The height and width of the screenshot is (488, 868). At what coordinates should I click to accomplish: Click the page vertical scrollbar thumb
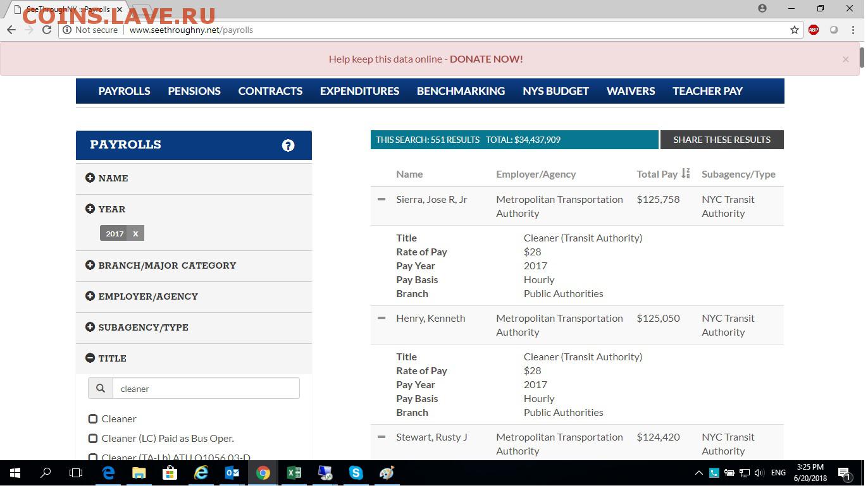tap(862, 57)
